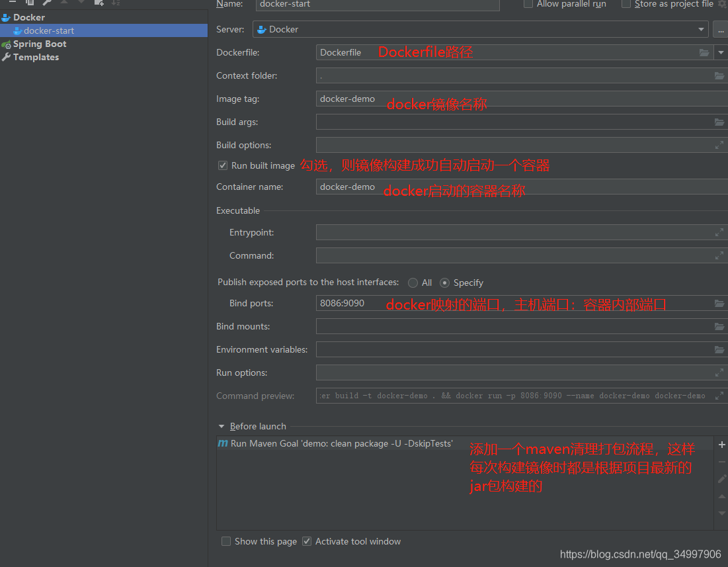Select the Spring Boot group in sidebar

click(x=38, y=44)
